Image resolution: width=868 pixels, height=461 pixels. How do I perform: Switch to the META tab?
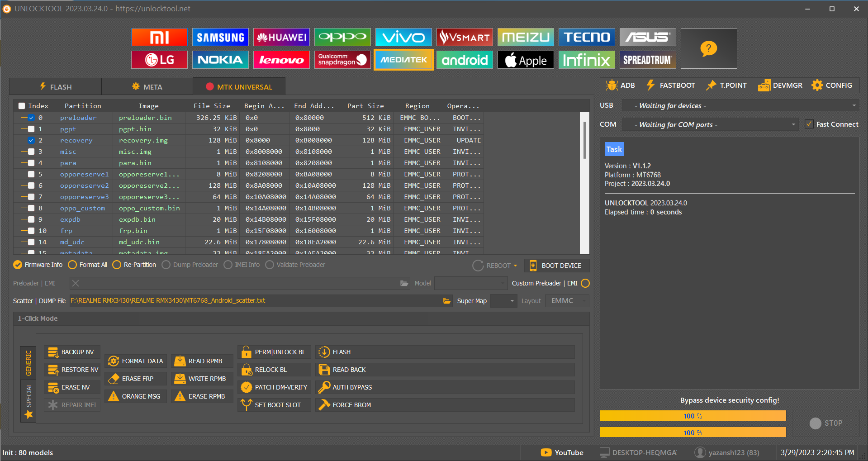147,86
